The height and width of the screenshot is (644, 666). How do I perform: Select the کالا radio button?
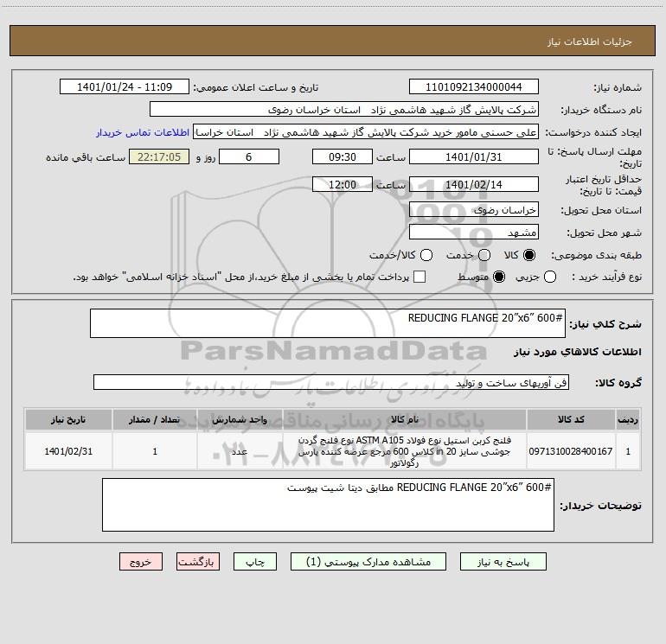[x=529, y=255]
